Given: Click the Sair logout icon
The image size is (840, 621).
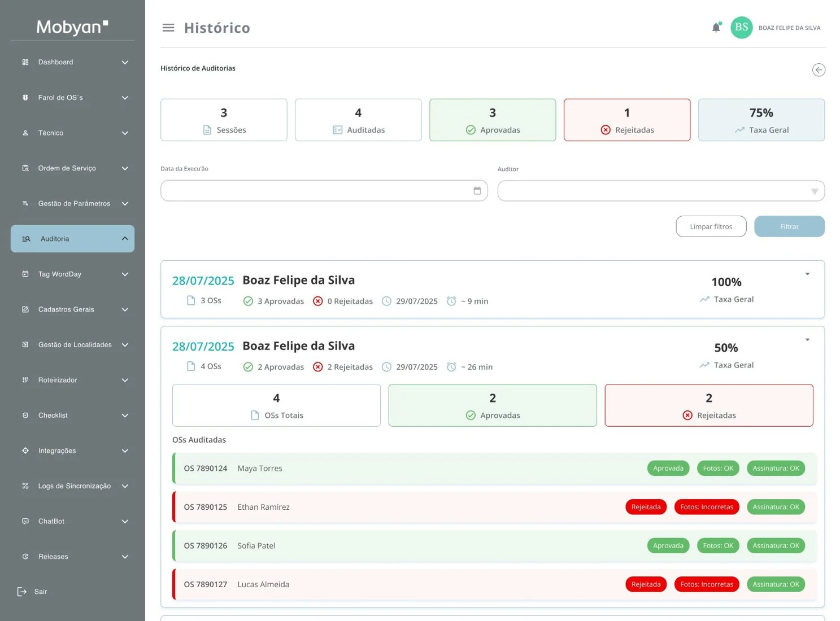Looking at the screenshot, I should tap(22, 592).
